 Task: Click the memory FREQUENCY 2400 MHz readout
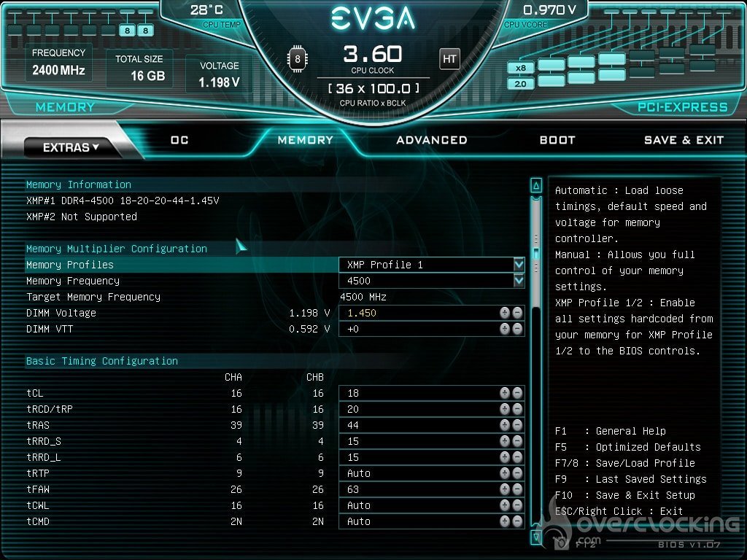point(58,63)
